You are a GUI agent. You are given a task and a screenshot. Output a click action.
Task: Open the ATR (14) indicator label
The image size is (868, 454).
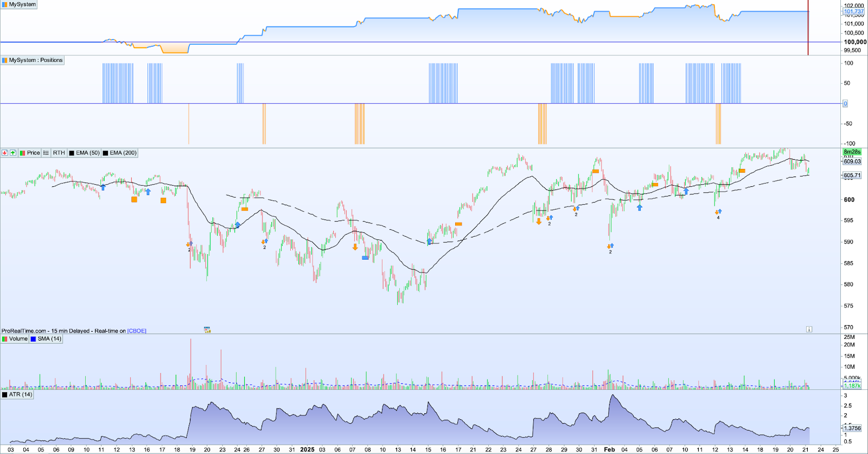[21, 395]
